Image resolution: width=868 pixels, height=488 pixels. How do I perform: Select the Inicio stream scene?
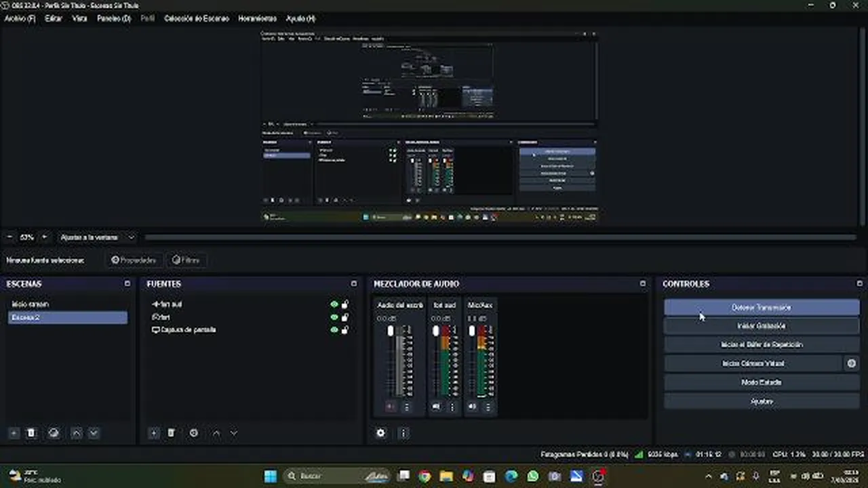coord(67,304)
